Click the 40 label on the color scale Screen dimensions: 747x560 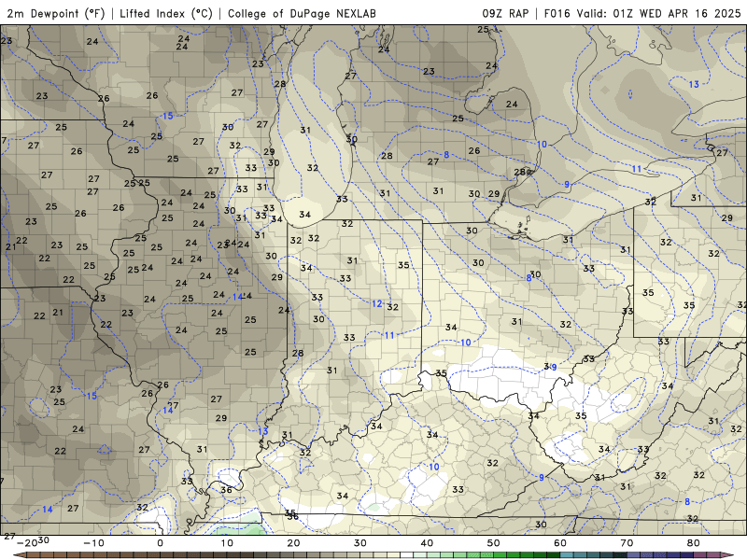(x=427, y=543)
